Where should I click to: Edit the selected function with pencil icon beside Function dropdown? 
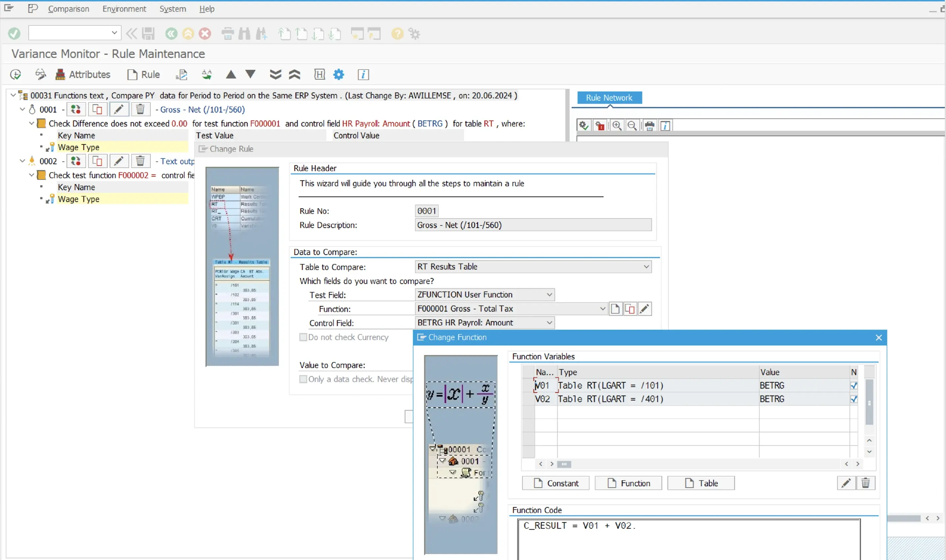pyautogui.click(x=645, y=309)
